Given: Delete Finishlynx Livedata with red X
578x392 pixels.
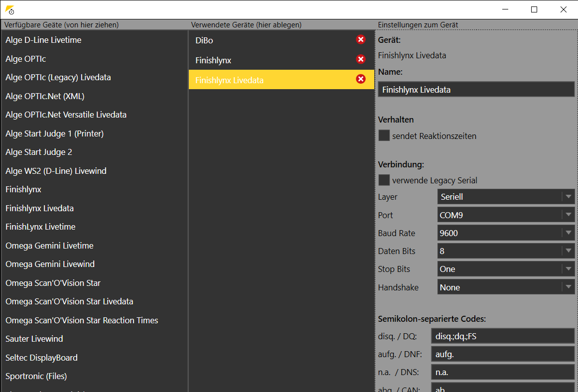Looking at the screenshot, I should (361, 79).
